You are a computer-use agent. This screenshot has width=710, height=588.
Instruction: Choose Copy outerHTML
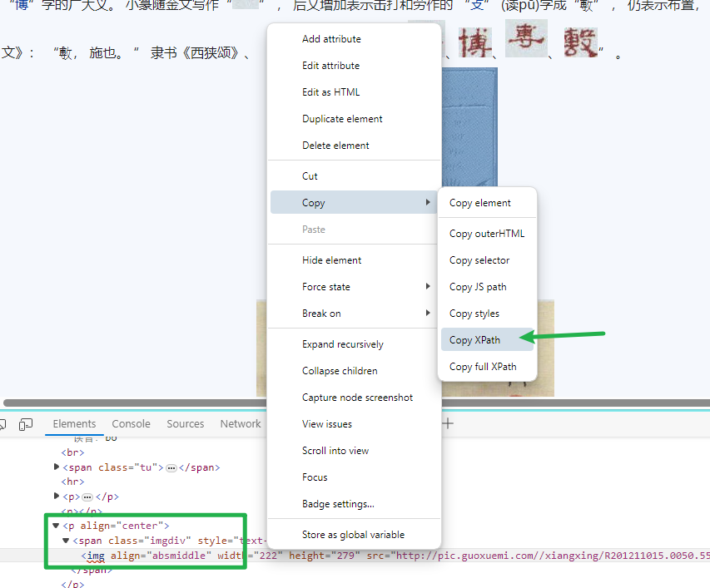point(487,234)
